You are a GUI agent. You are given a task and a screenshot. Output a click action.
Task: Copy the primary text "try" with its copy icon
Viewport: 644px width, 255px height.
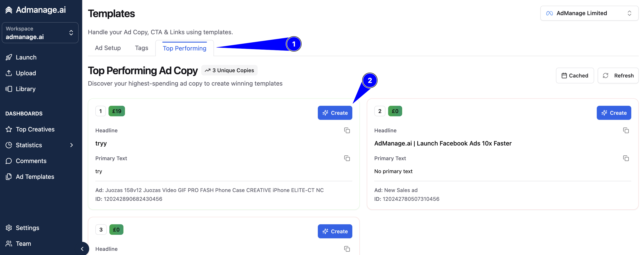pyautogui.click(x=347, y=158)
